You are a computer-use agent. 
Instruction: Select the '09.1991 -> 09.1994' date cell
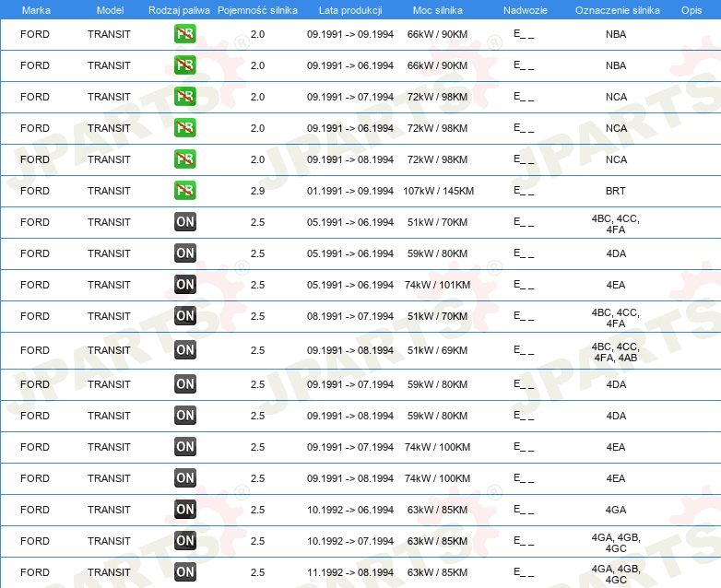[350, 34]
